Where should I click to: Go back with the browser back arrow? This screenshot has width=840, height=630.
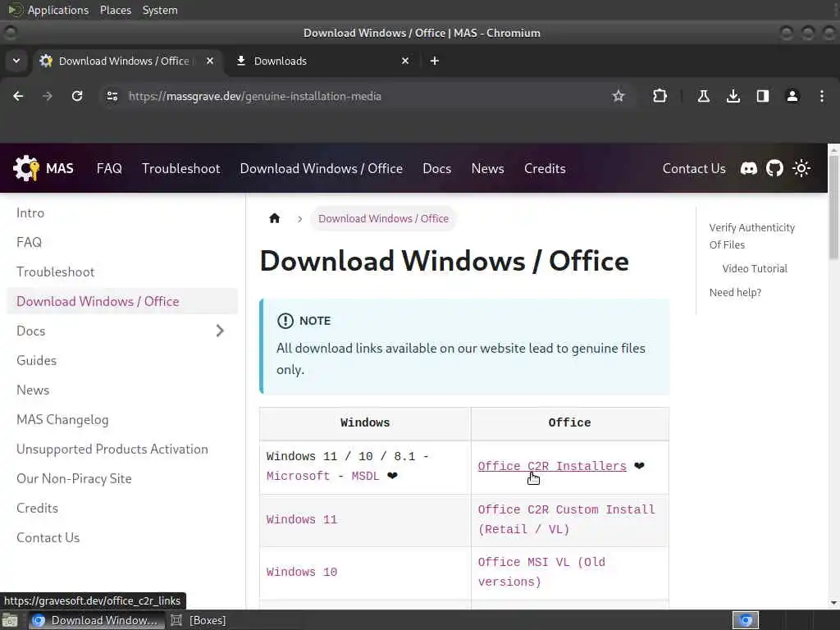coord(18,96)
